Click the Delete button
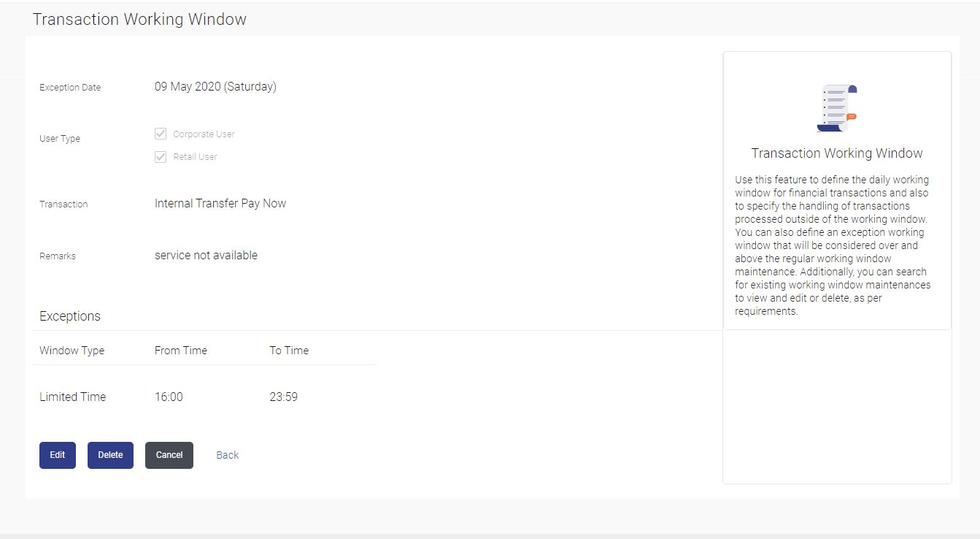The image size is (980, 539). coord(110,454)
